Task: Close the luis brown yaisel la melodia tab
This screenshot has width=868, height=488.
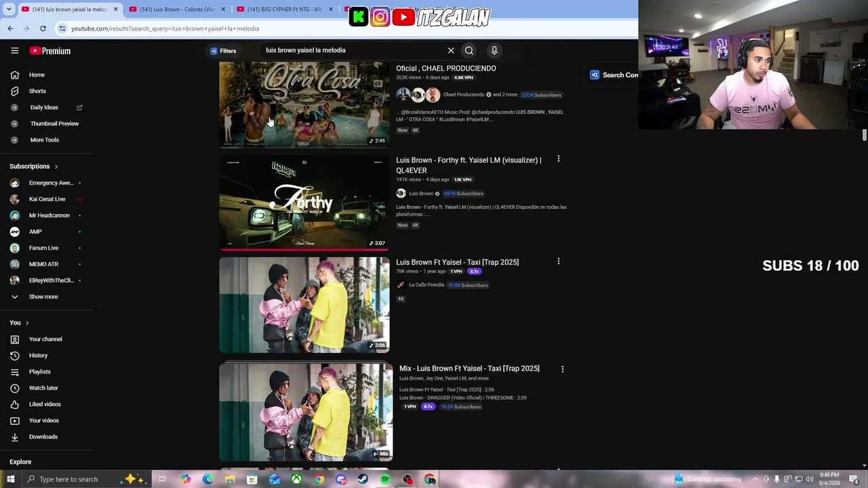Action: click(115, 9)
